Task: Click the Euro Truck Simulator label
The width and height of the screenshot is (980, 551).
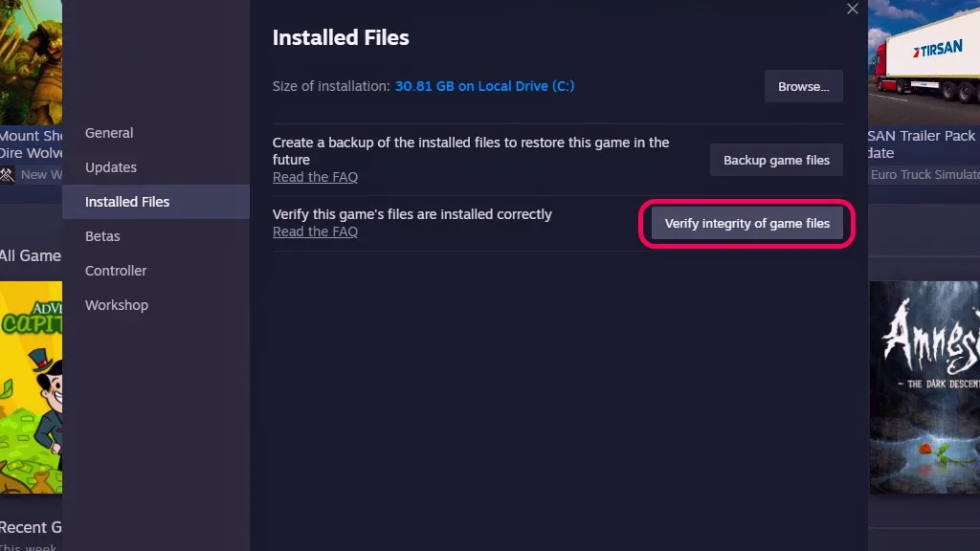Action: (925, 175)
